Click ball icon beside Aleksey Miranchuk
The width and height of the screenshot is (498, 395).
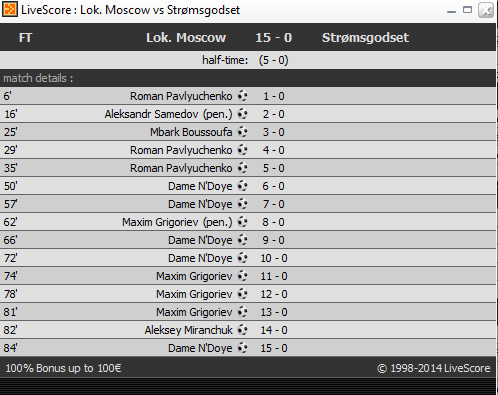click(x=242, y=330)
